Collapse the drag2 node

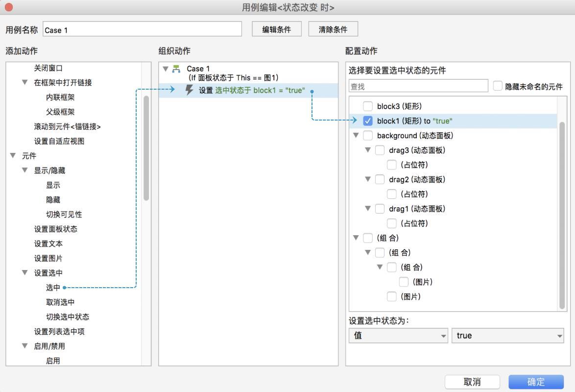pyautogui.click(x=368, y=179)
